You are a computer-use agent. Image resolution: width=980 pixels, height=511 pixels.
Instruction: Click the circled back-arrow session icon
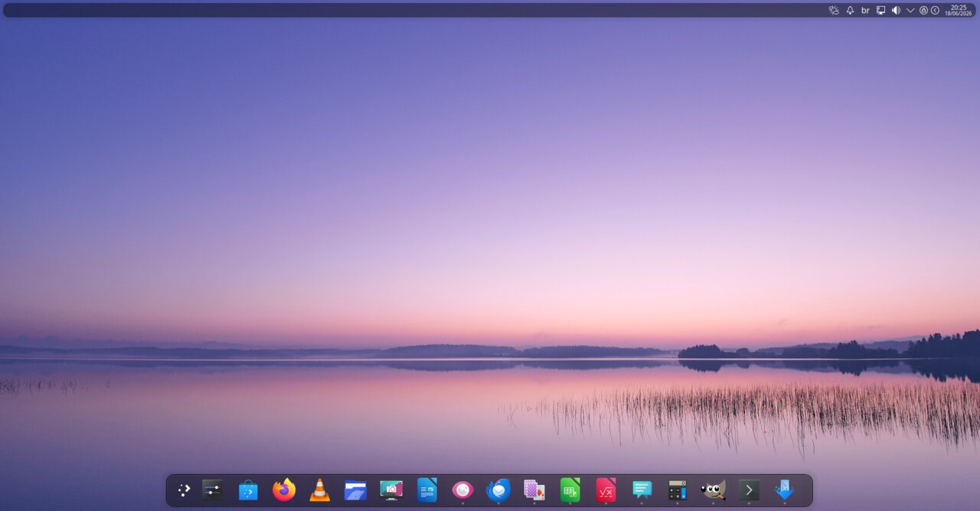(x=935, y=10)
